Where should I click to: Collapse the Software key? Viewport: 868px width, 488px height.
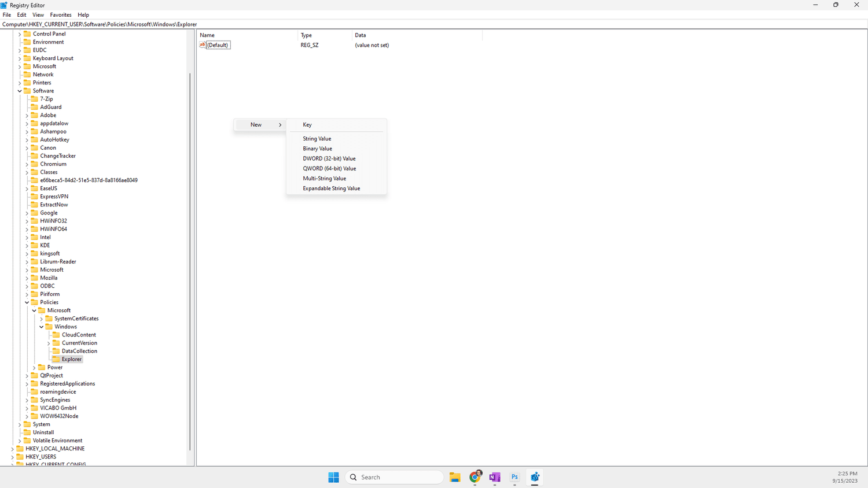pyautogui.click(x=20, y=91)
